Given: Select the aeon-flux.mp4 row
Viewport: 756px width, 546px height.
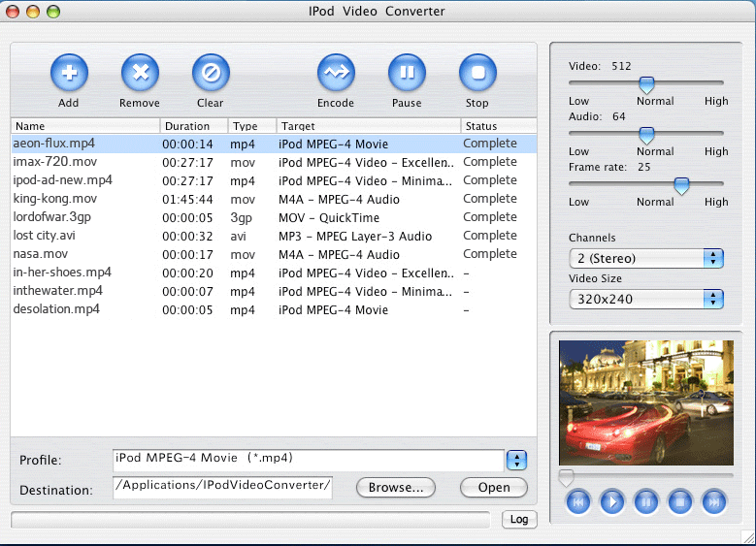Looking at the screenshot, I should coord(274,144).
